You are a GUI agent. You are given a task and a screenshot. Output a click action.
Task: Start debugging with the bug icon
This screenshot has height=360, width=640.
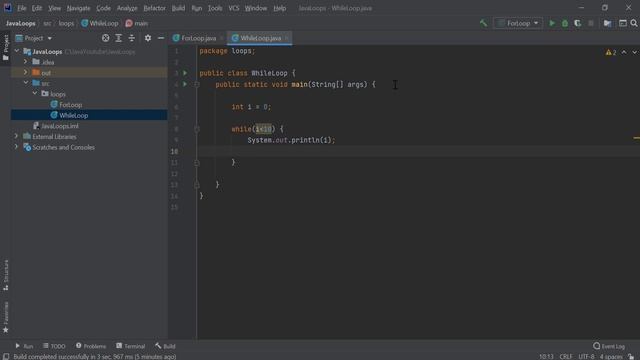[x=565, y=23]
